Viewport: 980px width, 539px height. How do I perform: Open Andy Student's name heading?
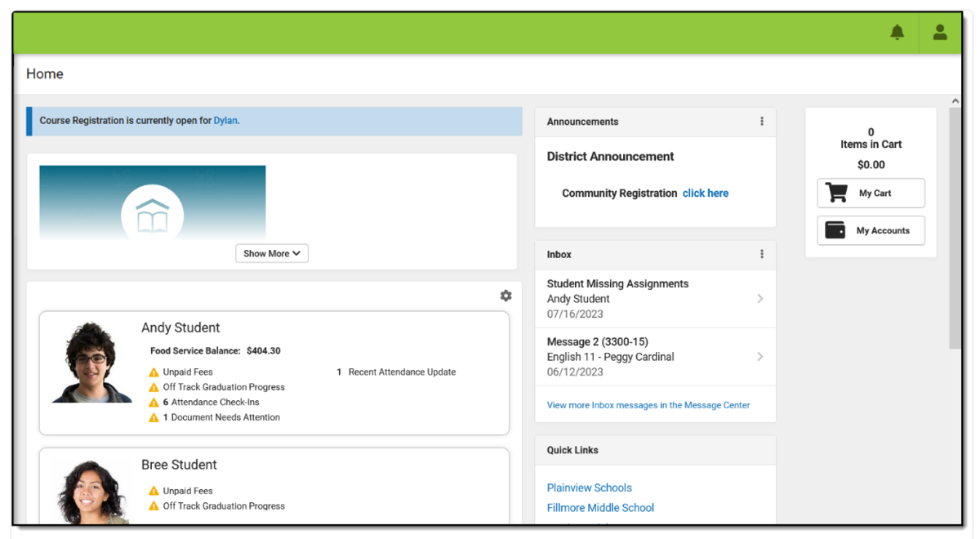180,327
